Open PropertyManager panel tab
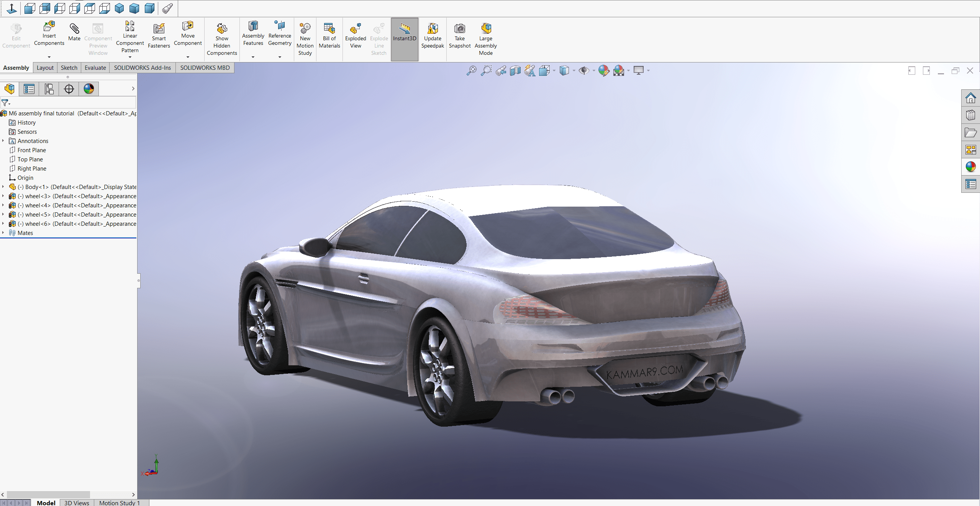Image resolution: width=980 pixels, height=506 pixels. coord(29,89)
